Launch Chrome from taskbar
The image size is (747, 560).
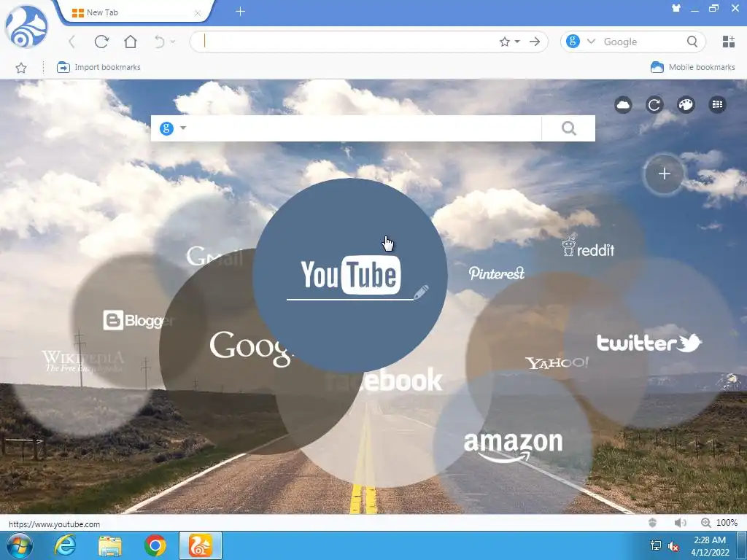pos(155,545)
